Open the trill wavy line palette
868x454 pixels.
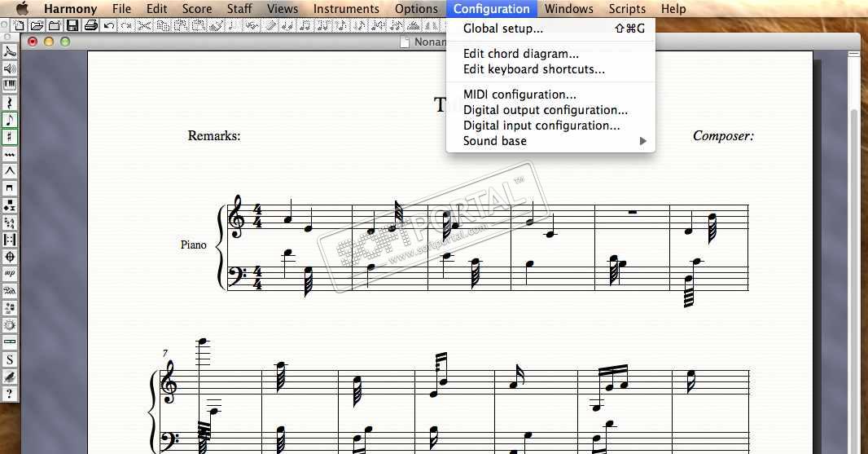click(10, 154)
